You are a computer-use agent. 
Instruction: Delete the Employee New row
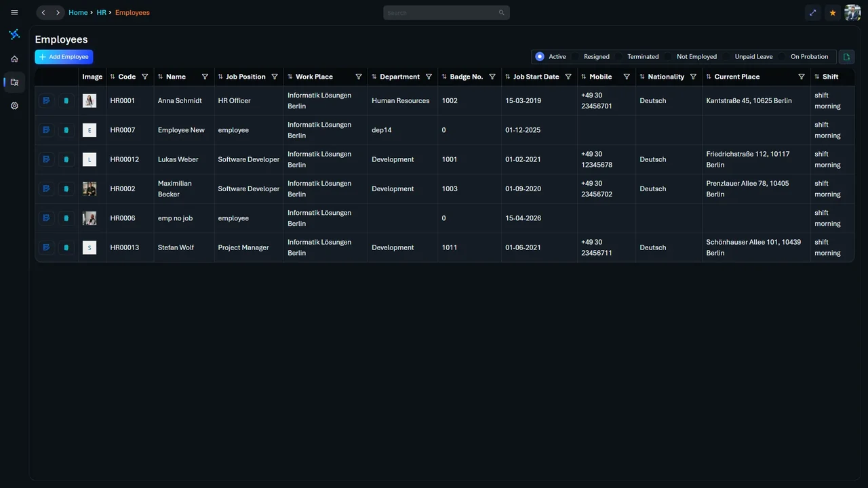click(66, 130)
